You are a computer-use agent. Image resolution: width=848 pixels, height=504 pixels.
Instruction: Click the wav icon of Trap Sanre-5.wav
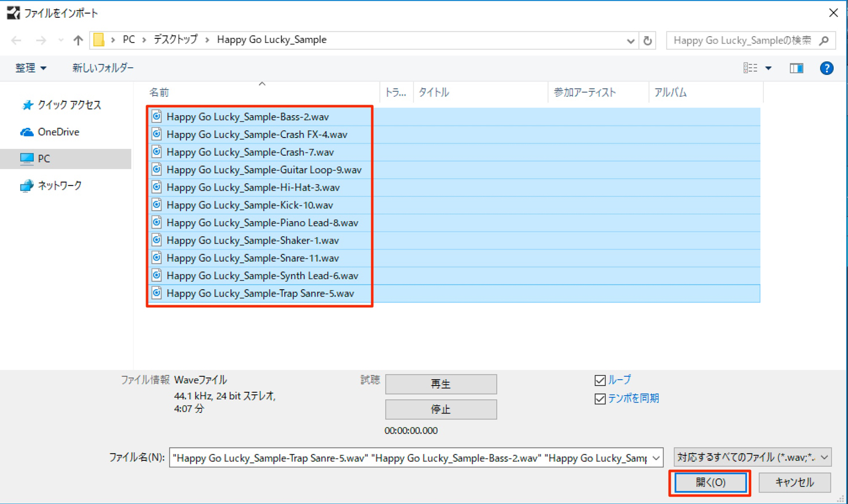click(156, 293)
